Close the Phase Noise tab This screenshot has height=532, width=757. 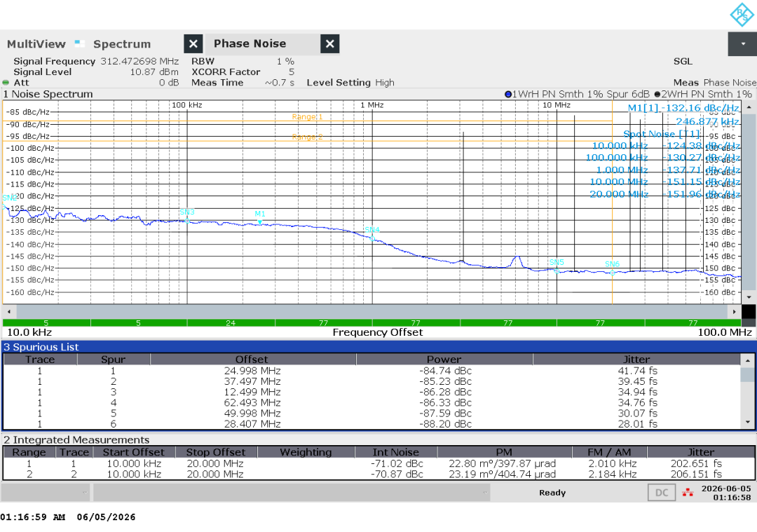click(329, 44)
